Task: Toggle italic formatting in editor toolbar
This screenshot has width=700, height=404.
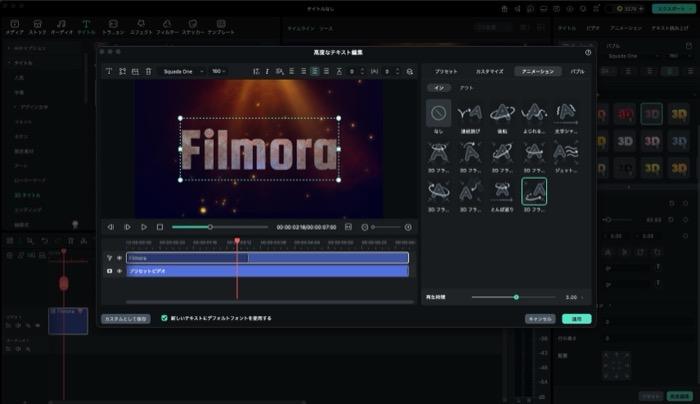Action: coord(267,71)
